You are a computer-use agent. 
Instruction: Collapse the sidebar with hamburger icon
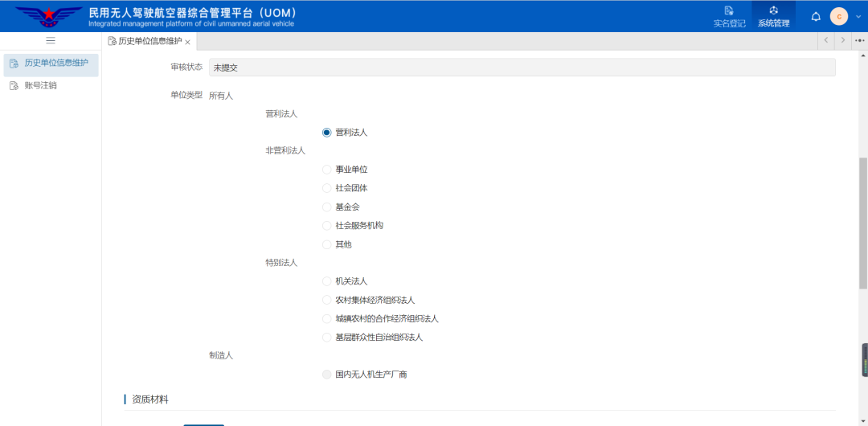51,40
